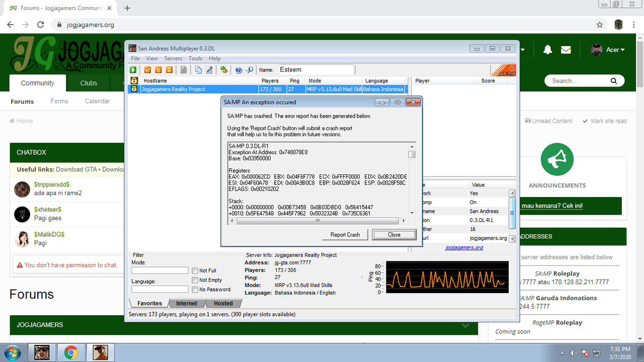Image resolution: width=644 pixels, height=362 pixels.
Task: Open the Servers menu
Action: (173, 59)
